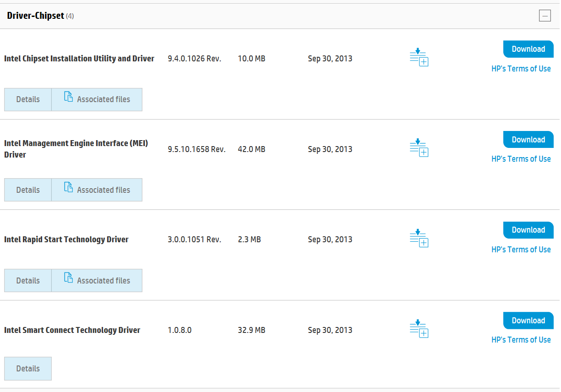Image resolution: width=561 pixels, height=392 pixels.
Task: Open HP's Terms of Use beside MEI Driver download
Action: (521, 158)
